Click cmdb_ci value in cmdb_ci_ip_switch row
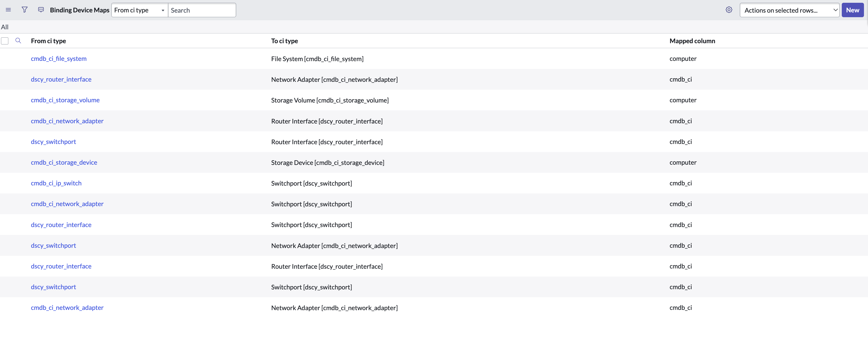This screenshot has width=868, height=346. point(681,183)
